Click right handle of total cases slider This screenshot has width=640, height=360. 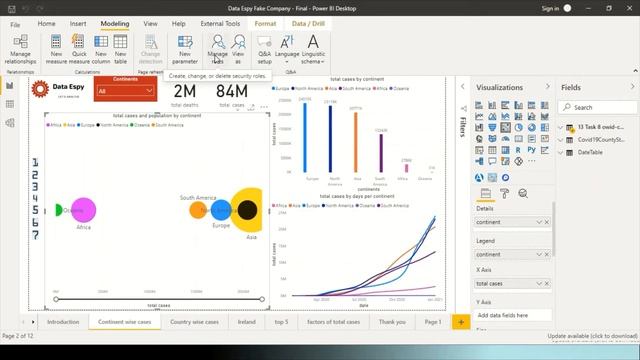coord(262,299)
